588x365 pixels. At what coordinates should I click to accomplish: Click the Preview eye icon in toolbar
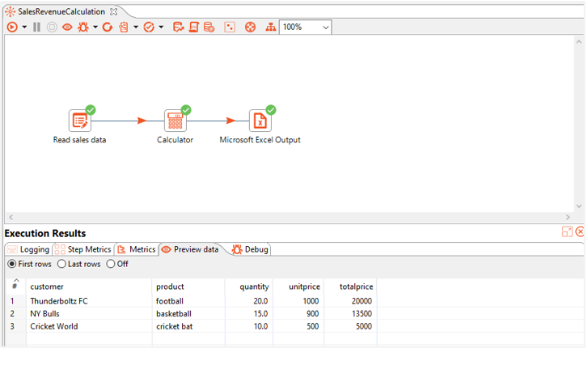click(x=67, y=27)
